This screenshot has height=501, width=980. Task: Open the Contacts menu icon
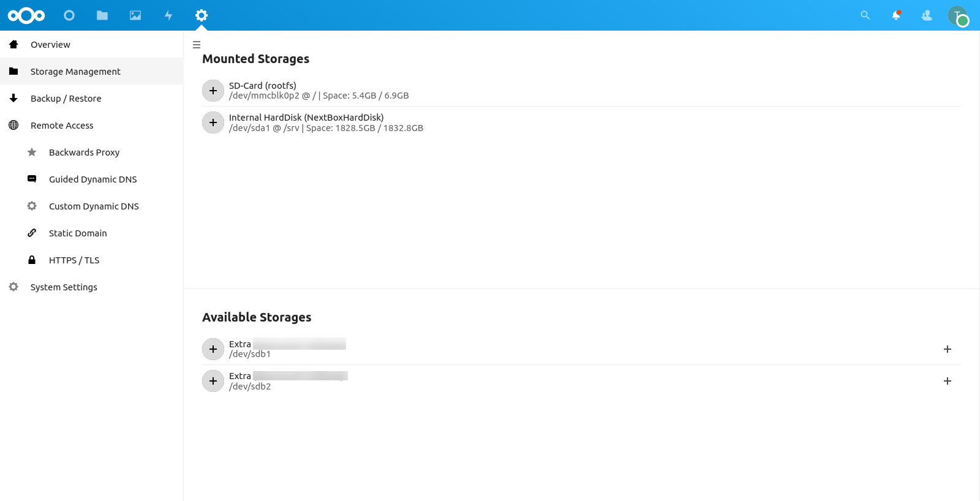coord(927,15)
